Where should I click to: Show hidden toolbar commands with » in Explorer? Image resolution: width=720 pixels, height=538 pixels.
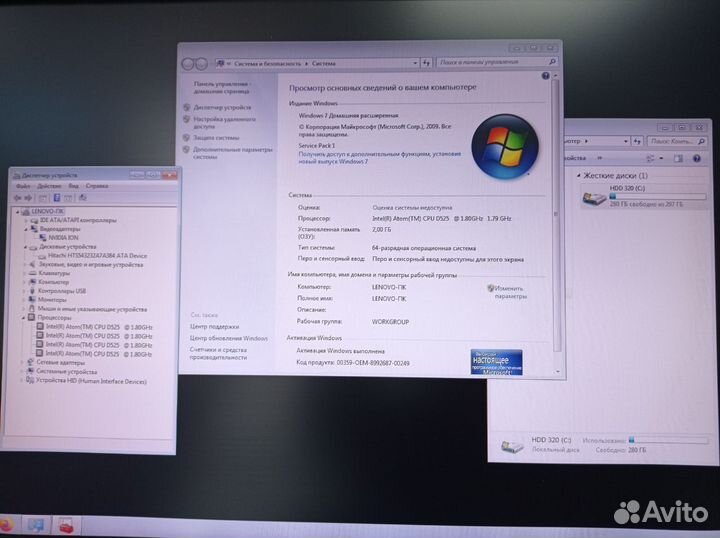point(600,158)
